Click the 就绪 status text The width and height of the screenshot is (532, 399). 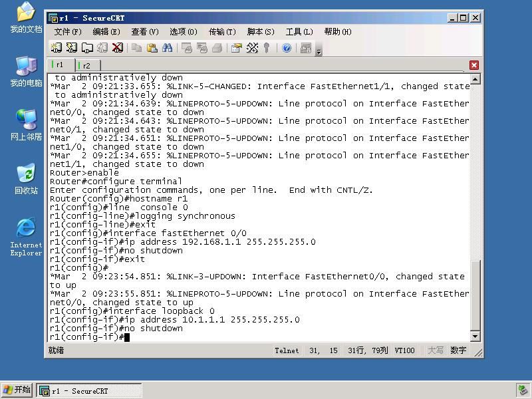tap(56, 350)
